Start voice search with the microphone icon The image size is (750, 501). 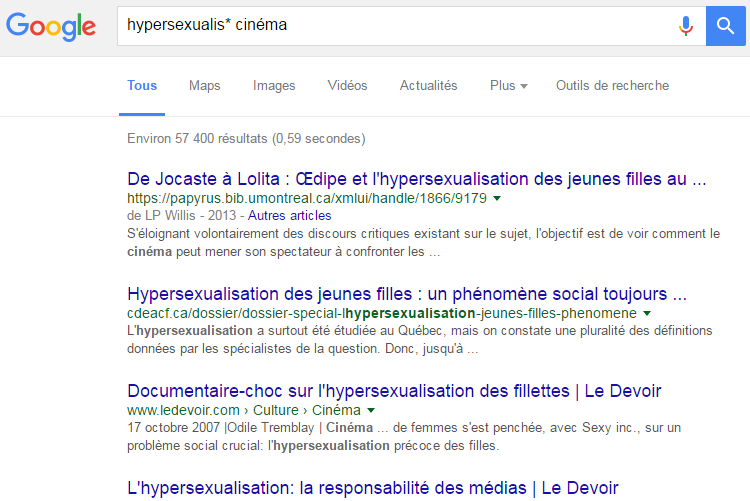(685, 26)
